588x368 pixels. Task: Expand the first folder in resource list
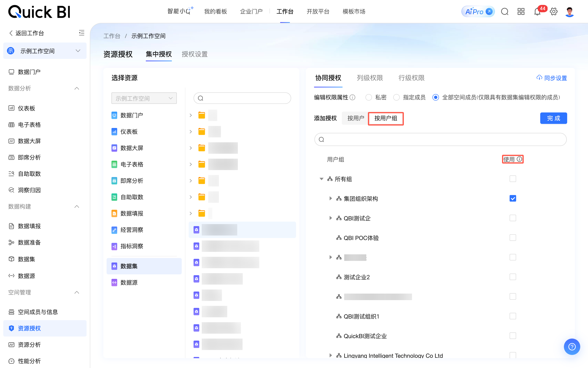pos(191,115)
